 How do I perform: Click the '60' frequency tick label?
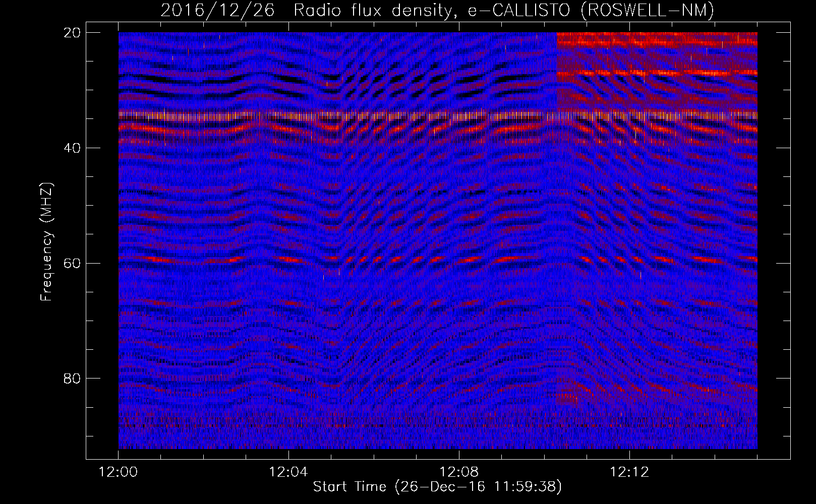(x=73, y=263)
